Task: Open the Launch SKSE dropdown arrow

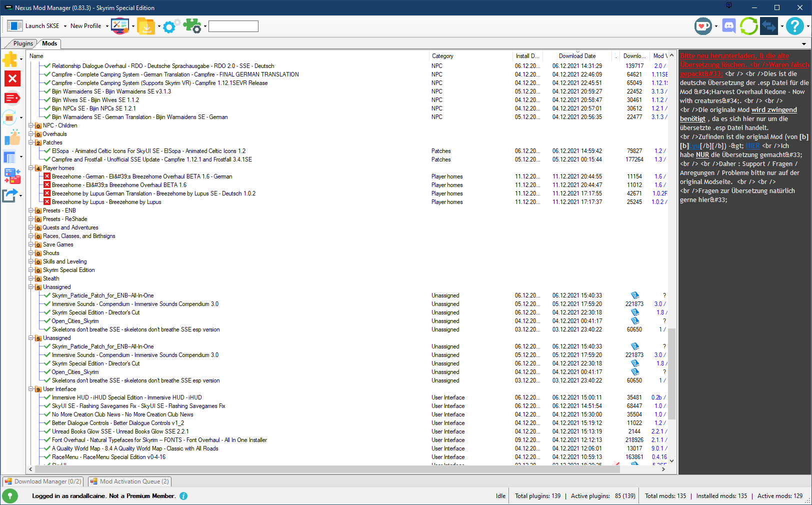Action: (x=65, y=26)
